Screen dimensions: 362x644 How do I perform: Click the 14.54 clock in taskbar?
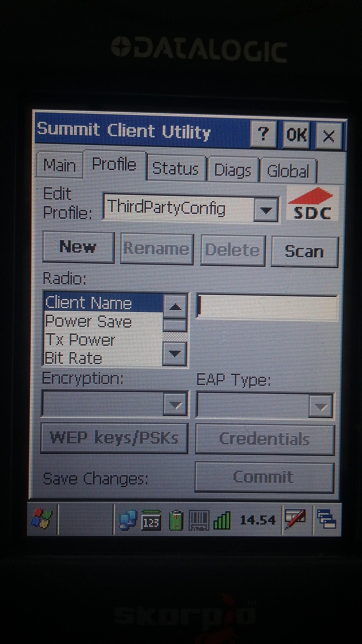(x=258, y=520)
